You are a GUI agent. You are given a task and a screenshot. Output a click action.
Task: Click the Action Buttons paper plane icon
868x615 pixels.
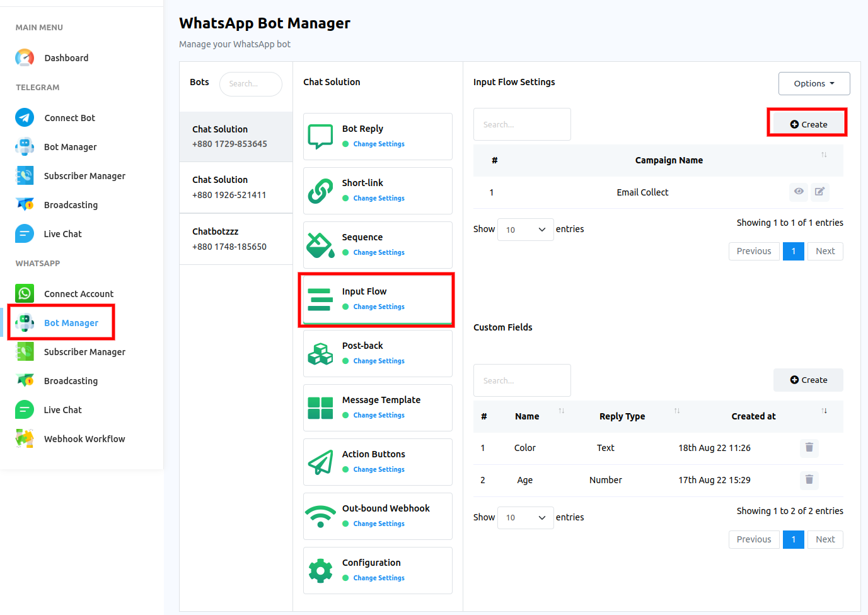click(320, 462)
